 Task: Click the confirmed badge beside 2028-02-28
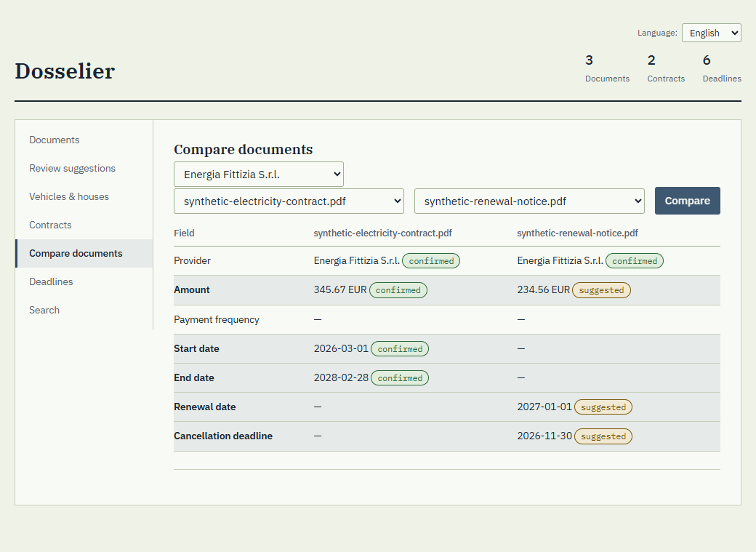[x=400, y=377]
